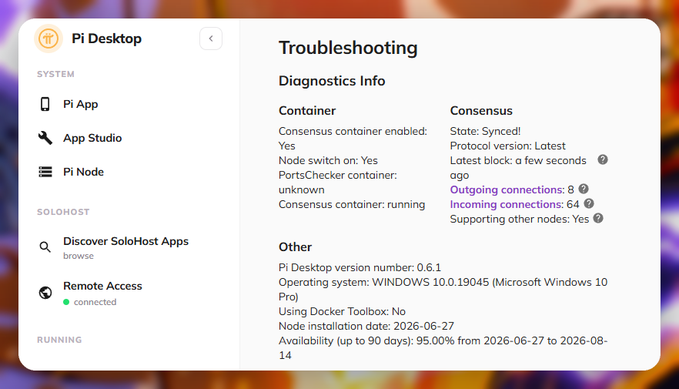Click 'Protocol version: Latest' text
This screenshot has width=679, height=389.
pos(508,146)
